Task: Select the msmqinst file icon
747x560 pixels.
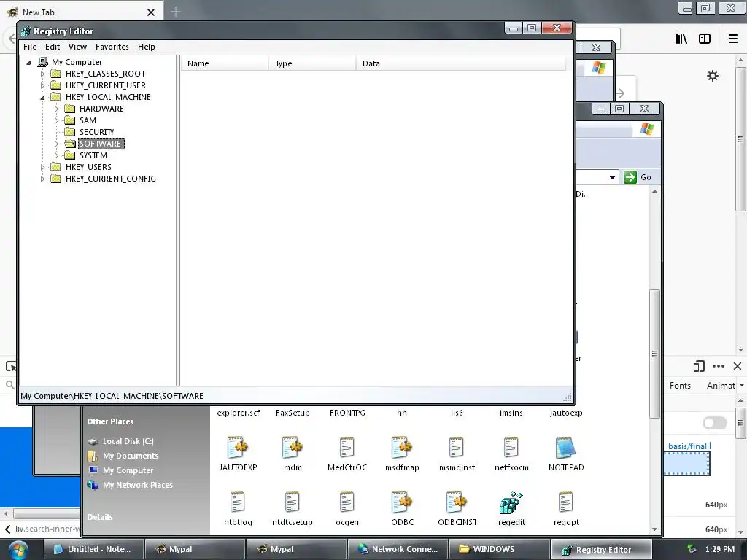Action: (457, 448)
